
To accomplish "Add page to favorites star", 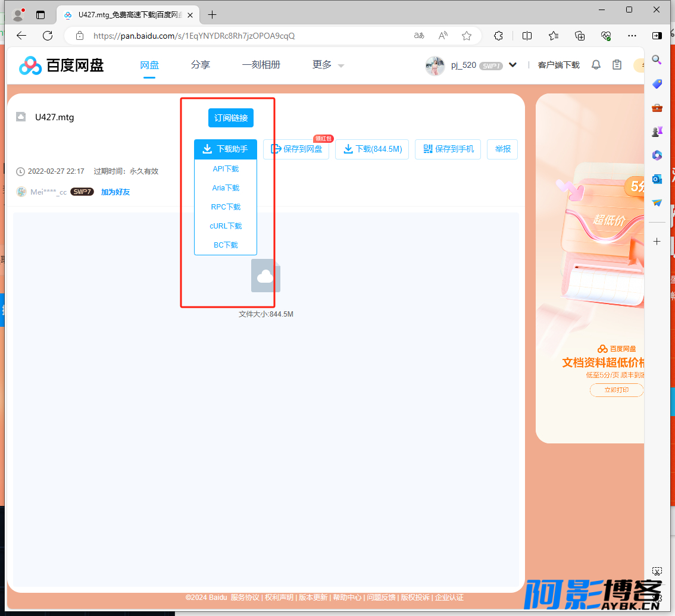I will 467,36.
